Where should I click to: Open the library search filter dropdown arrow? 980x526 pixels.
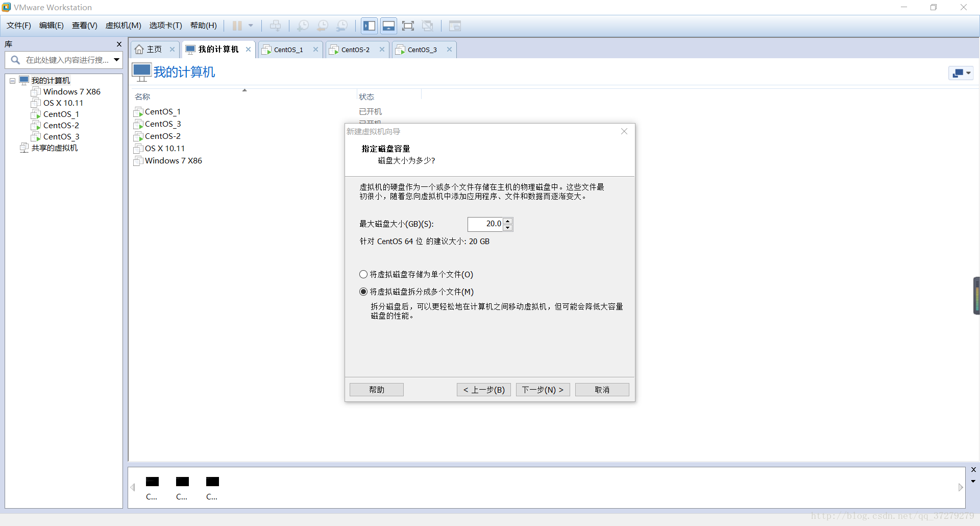pos(117,60)
